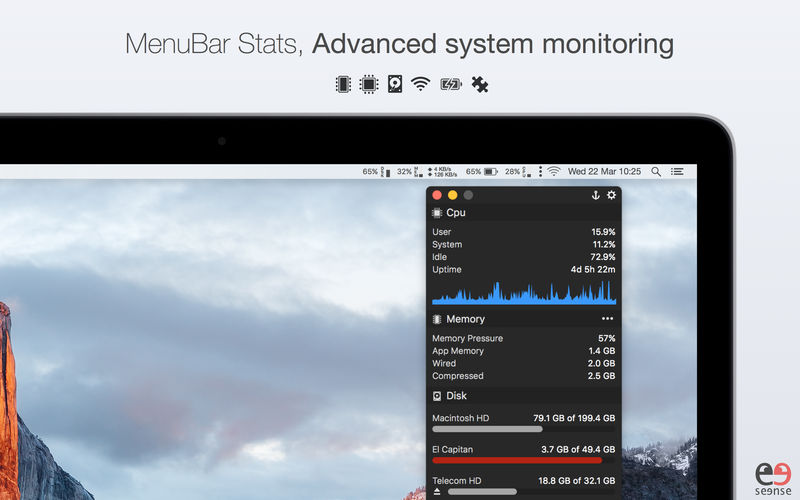800x500 pixels.
Task: Click the CPU chip icon under the headline
Action: pos(368,84)
